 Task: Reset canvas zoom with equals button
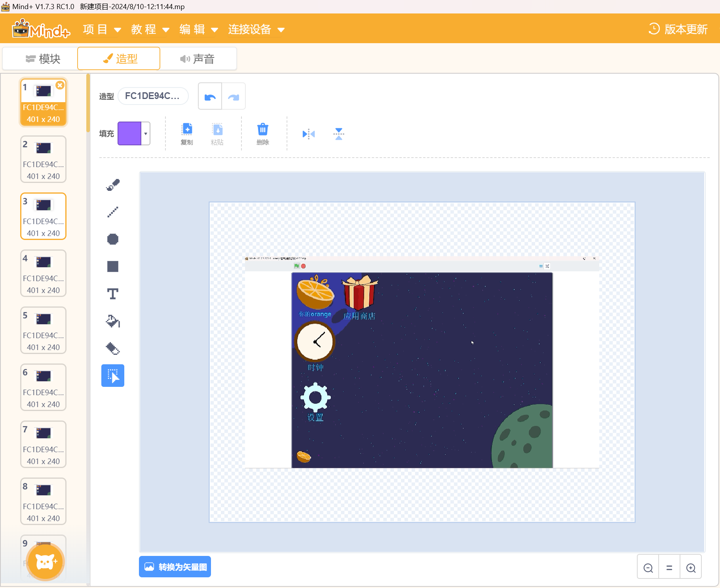[669, 568]
